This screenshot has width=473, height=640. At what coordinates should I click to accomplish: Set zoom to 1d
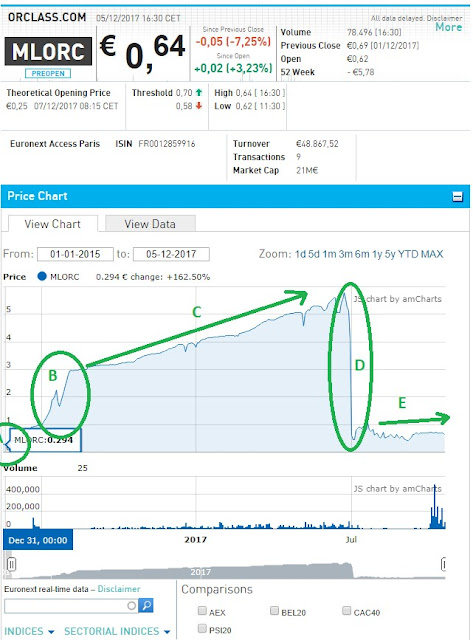pyautogui.click(x=300, y=254)
